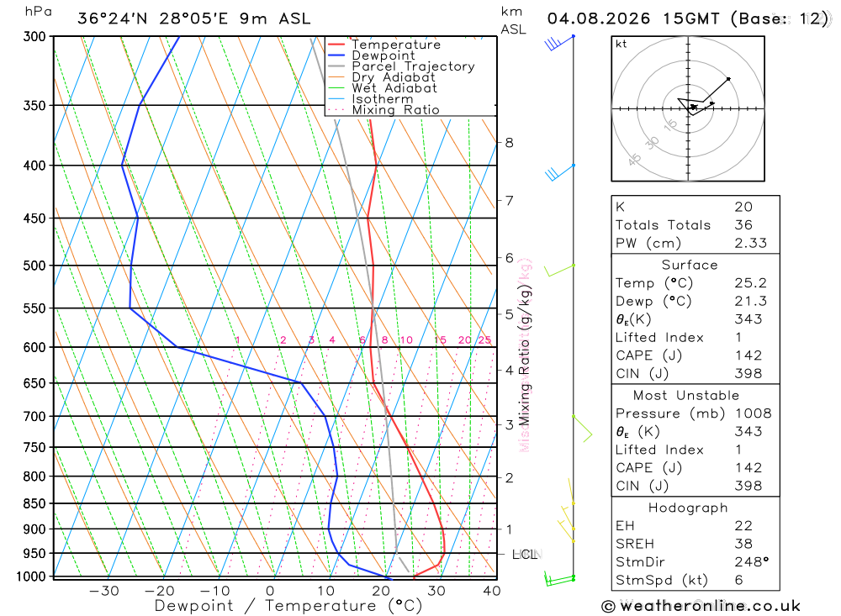Select the '04.08.2026 15GMT' date header
The width and height of the screenshot is (841, 616).
(633, 18)
